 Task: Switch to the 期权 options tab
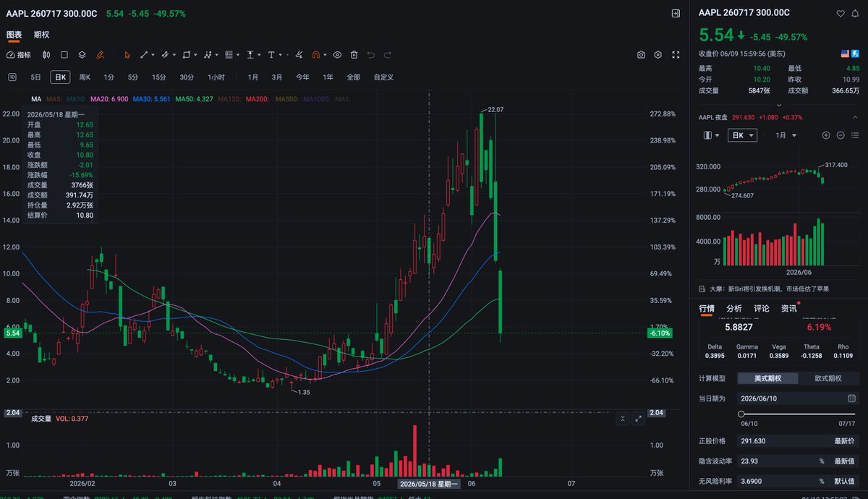tap(41, 35)
